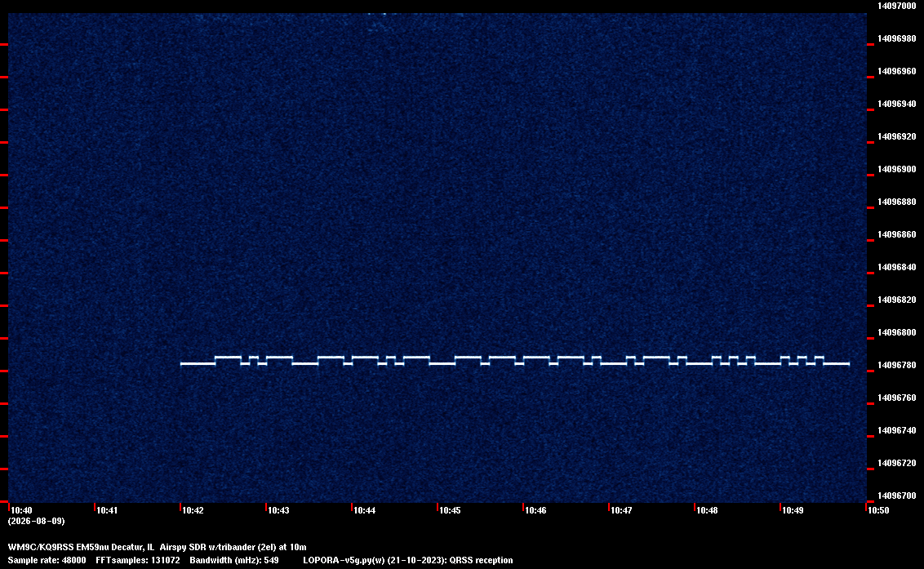Click the 14096800 frequency label
Screen dimensions: 924x569
896,332
